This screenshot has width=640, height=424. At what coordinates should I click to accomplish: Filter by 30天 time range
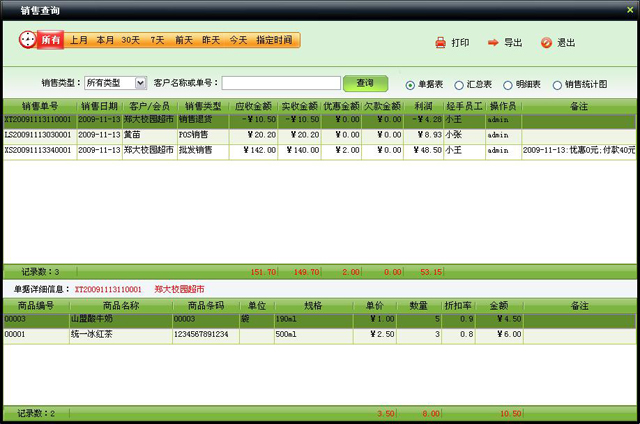click(131, 40)
